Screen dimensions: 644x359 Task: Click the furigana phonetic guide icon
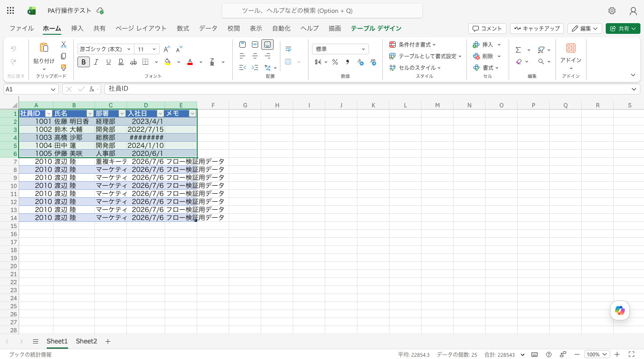tap(212, 62)
